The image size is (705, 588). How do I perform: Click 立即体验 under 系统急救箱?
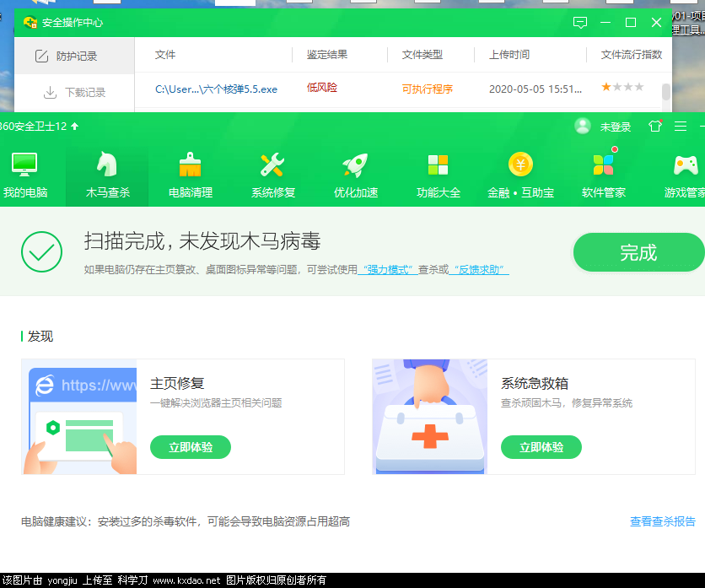point(541,447)
